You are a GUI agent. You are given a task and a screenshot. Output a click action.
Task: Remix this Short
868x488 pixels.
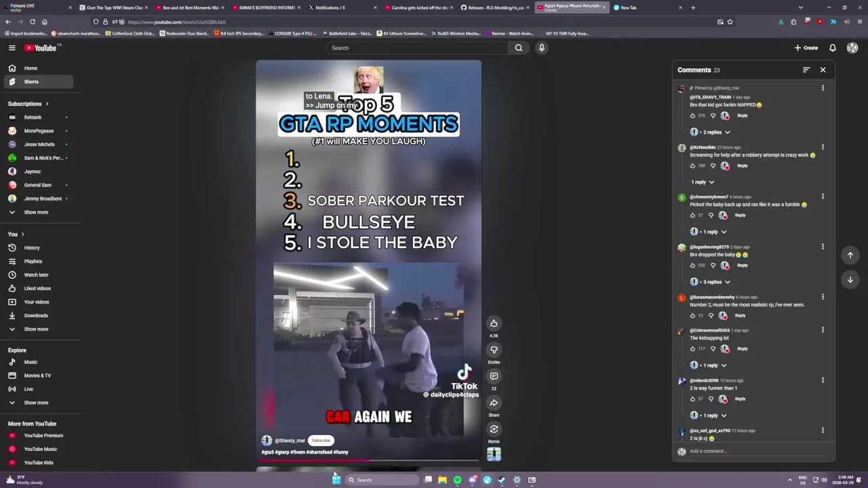click(494, 429)
